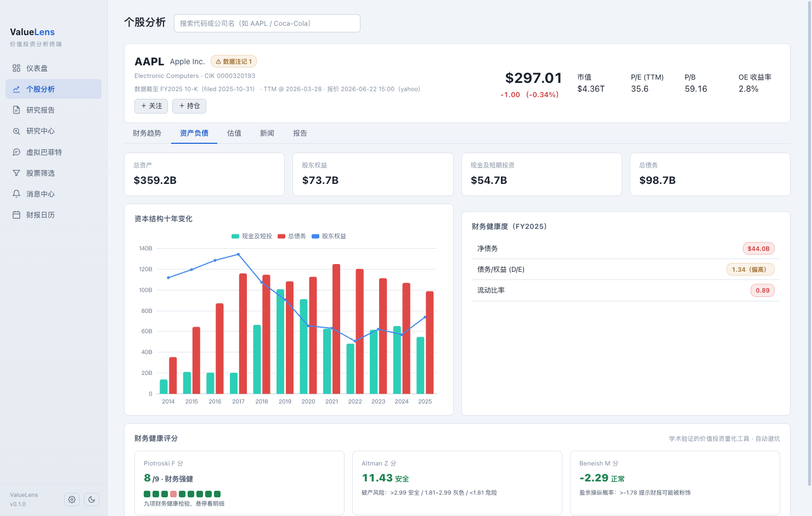Go to 研究中心 via its magnifier icon

point(16,131)
